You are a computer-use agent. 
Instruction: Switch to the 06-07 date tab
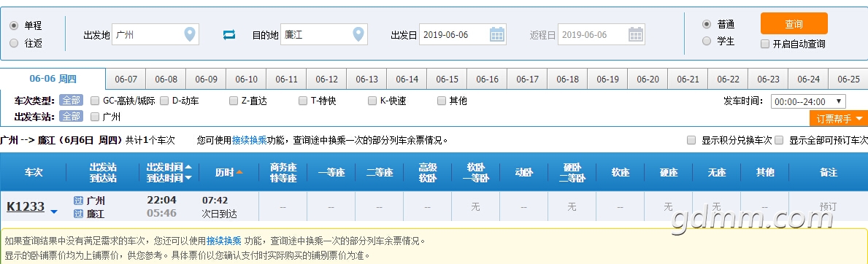pos(126,79)
